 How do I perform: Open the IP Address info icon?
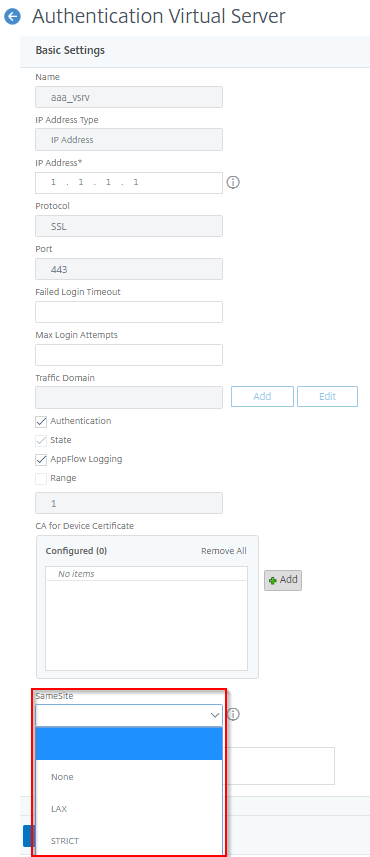click(233, 183)
